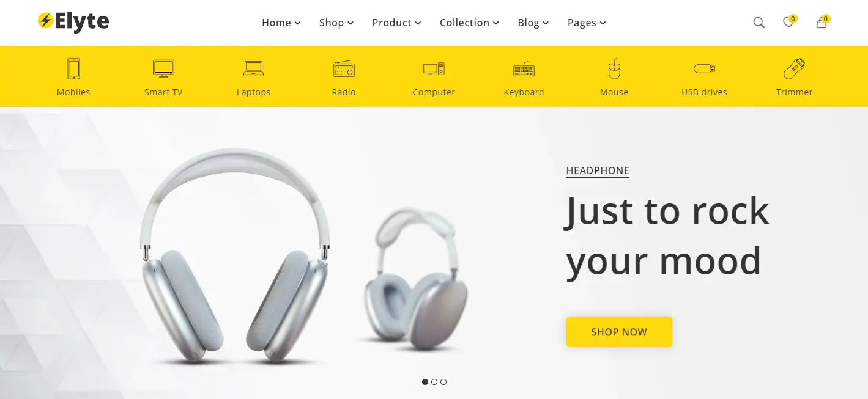Click the yellow SHOP NOW button
868x399 pixels.
coord(619,332)
